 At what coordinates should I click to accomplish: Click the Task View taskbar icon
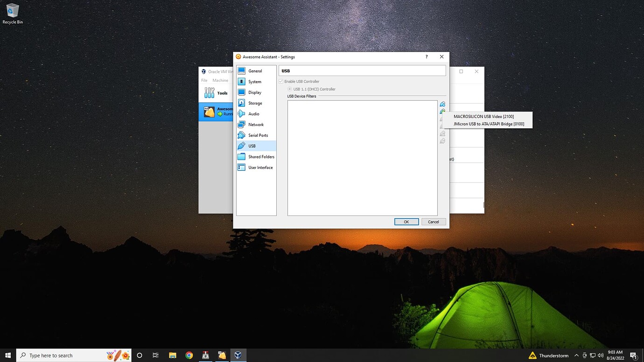[155, 355]
